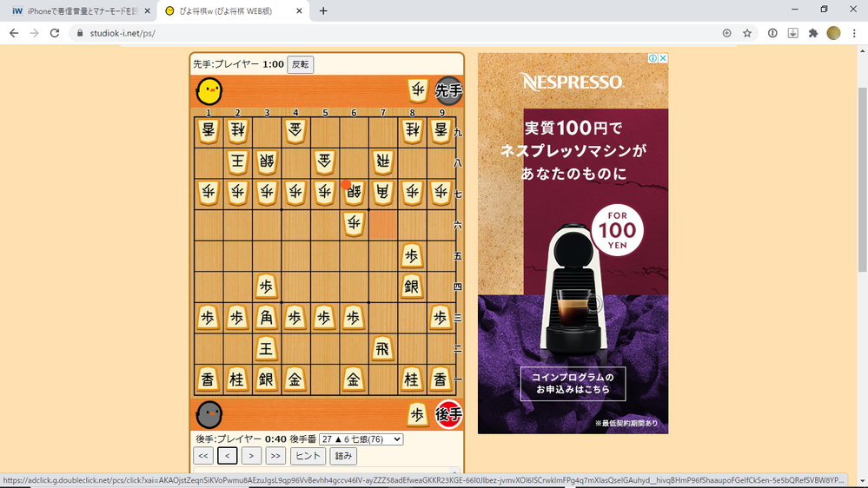The image size is (868, 488).
Task: Select the inverted lance at file 9 rank 九
Action: (x=441, y=130)
